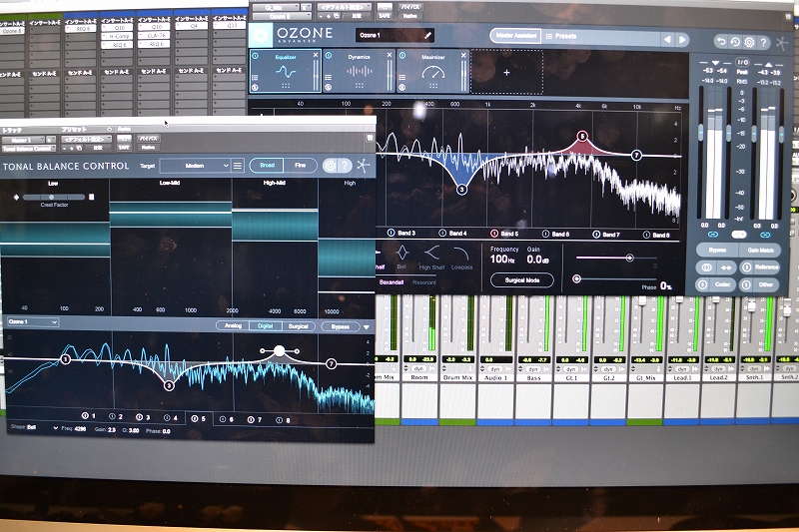Open Equalizer module preset list icon

click(x=255, y=78)
